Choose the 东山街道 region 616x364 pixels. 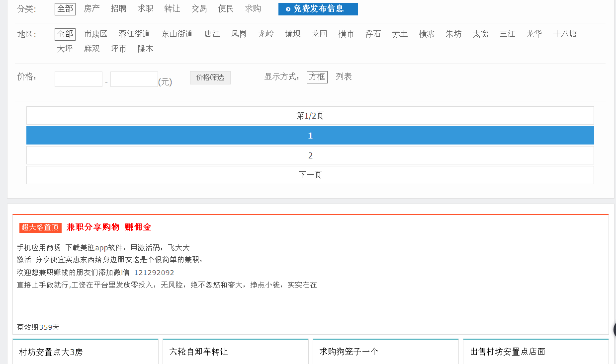[x=177, y=34]
